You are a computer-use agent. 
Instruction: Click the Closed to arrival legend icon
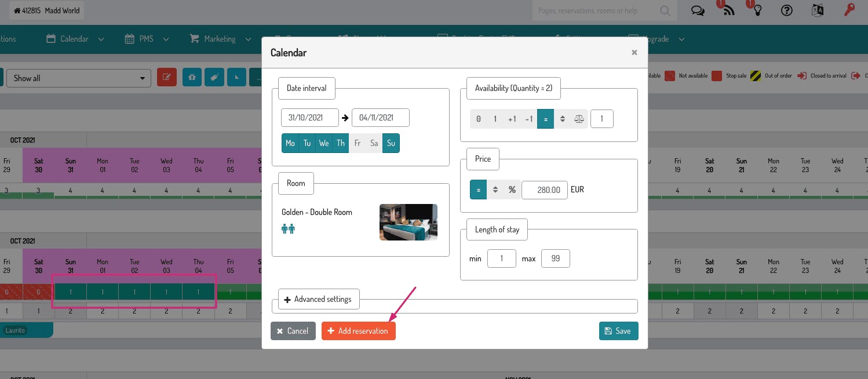pyautogui.click(x=803, y=76)
